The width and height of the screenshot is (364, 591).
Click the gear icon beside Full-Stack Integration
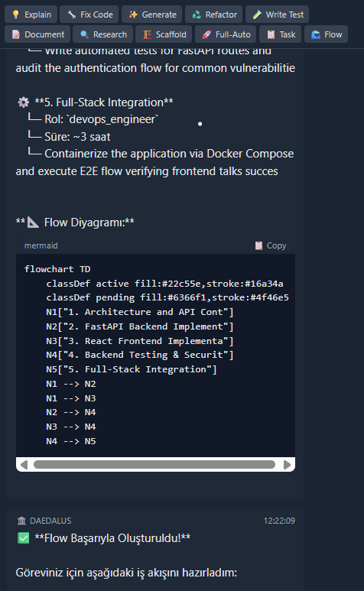(24, 102)
